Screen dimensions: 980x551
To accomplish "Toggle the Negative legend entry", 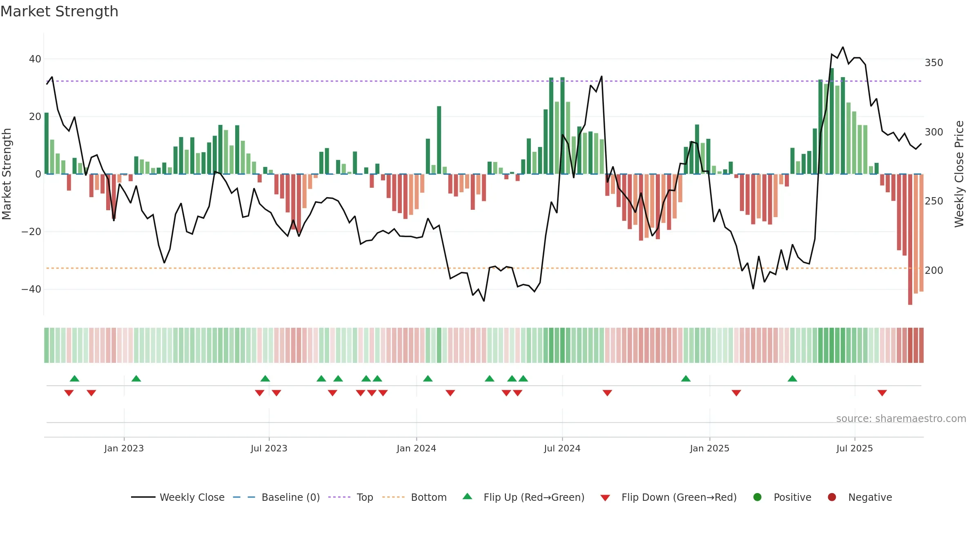I will tap(860, 497).
